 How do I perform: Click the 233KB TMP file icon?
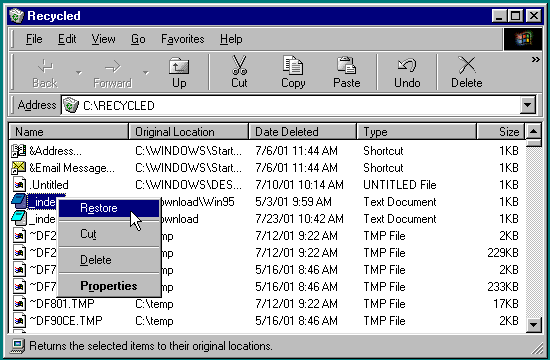[19, 287]
